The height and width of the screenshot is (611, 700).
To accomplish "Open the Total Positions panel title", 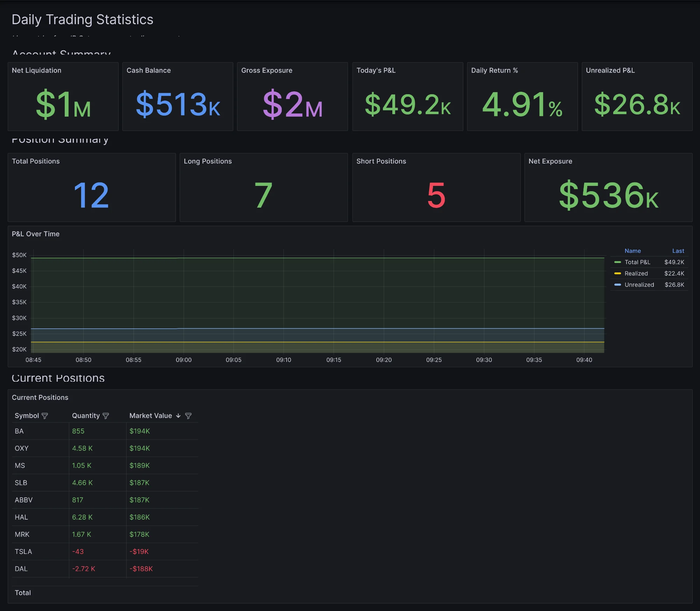I will tap(36, 161).
